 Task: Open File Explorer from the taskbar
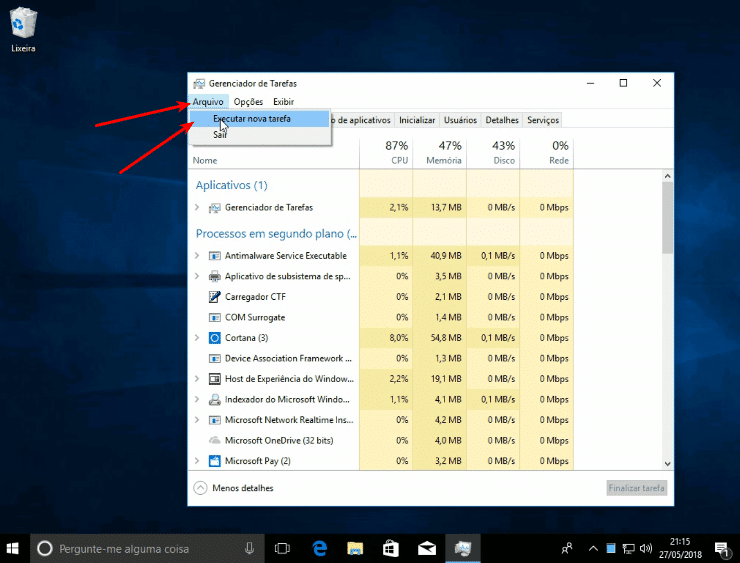coord(355,548)
